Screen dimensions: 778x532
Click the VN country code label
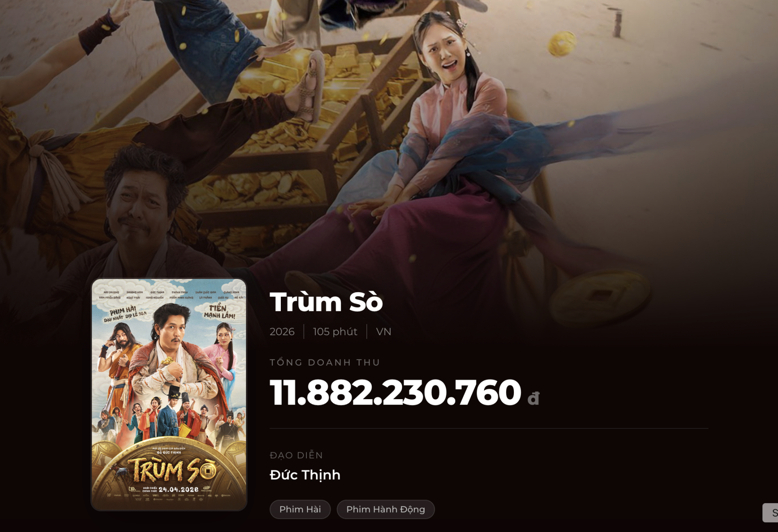tap(384, 332)
